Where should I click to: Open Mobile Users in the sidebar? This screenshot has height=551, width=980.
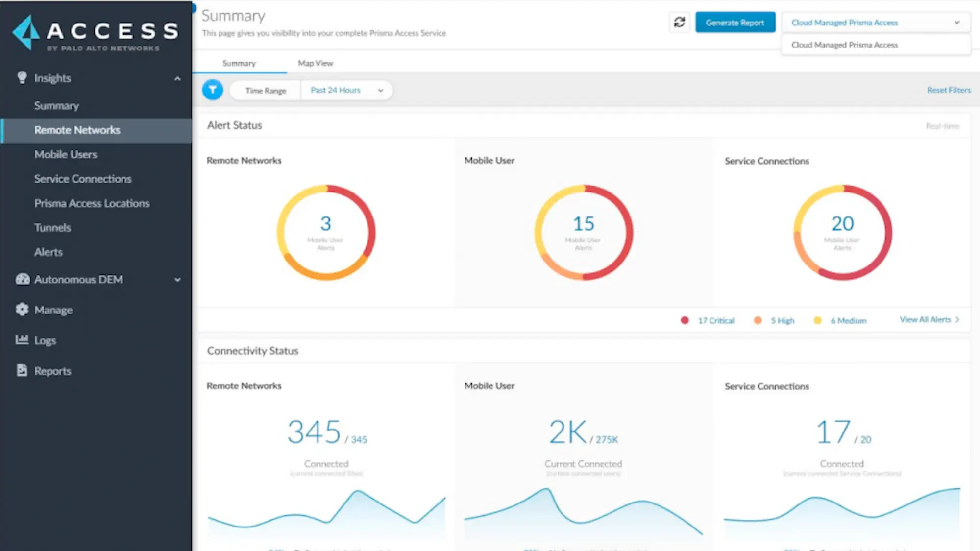66,154
